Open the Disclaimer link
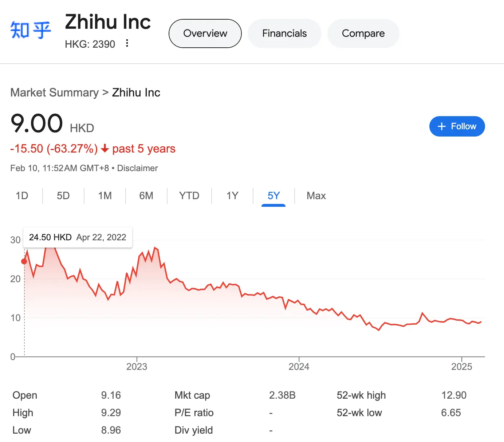Image resolution: width=504 pixels, height=442 pixels. coord(137,168)
